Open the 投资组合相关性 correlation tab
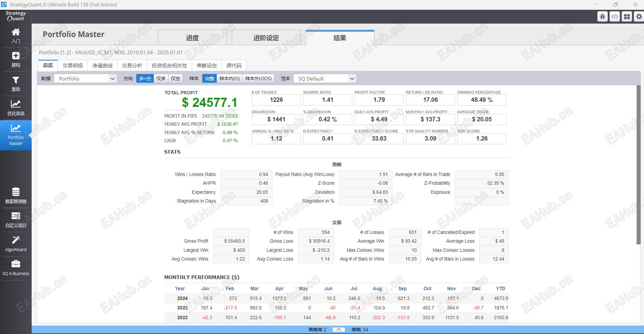The width and height of the screenshot is (644, 334). (x=169, y=65)
